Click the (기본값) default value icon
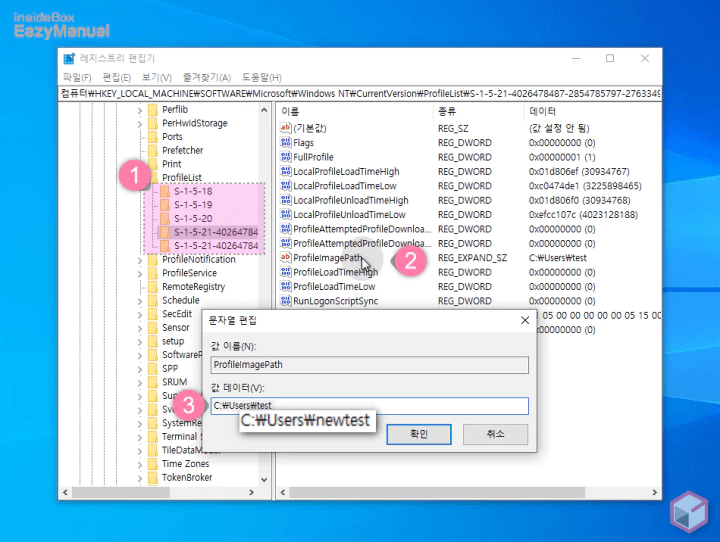 (285, 129)
